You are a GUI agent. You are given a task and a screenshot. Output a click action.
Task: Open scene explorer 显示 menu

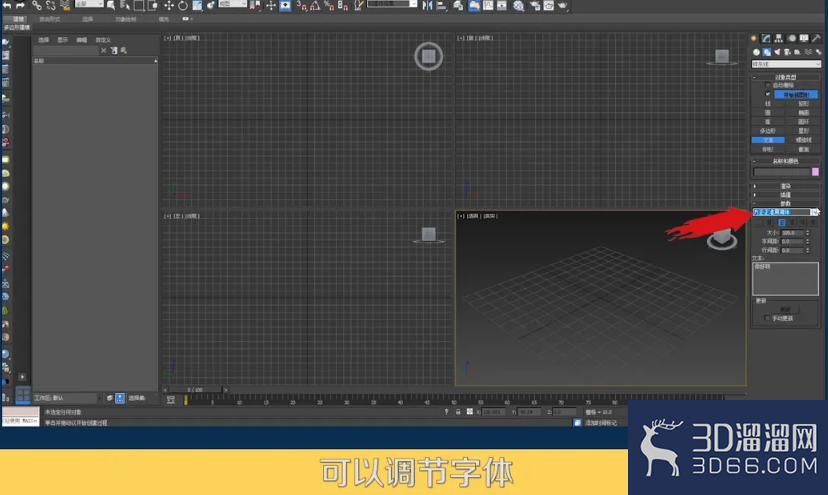[62, 40]
